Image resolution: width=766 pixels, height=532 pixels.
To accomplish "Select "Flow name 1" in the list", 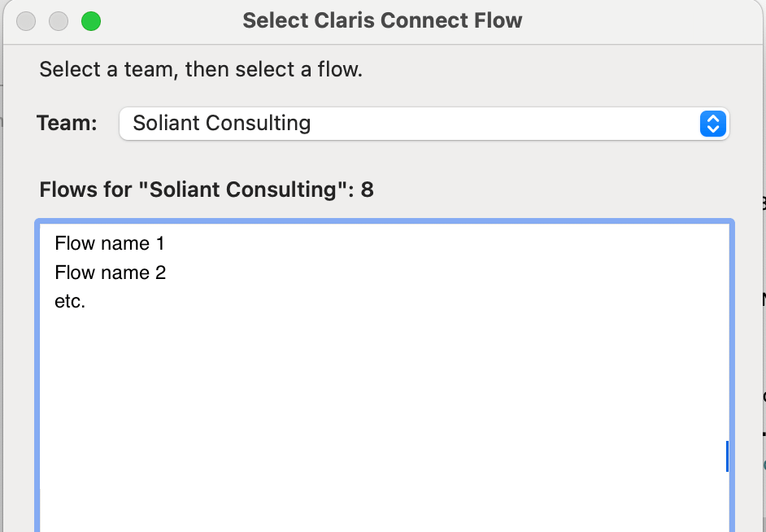I will coord(110,243).
